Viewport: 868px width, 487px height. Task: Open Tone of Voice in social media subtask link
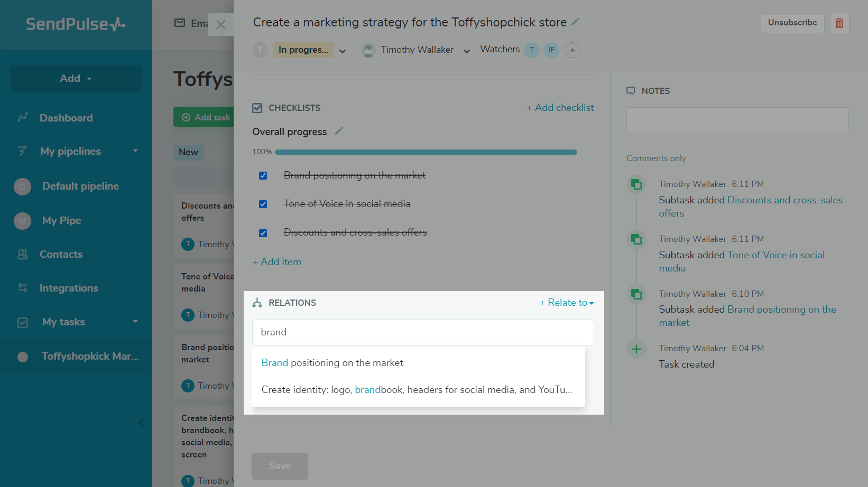(742, 261)
